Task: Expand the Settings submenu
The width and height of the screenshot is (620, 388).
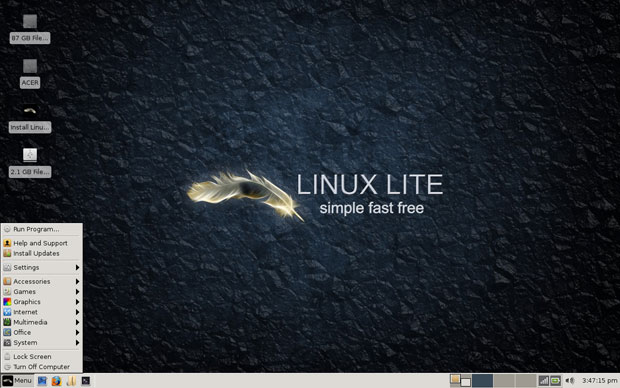Action: (x=42, y=267)
